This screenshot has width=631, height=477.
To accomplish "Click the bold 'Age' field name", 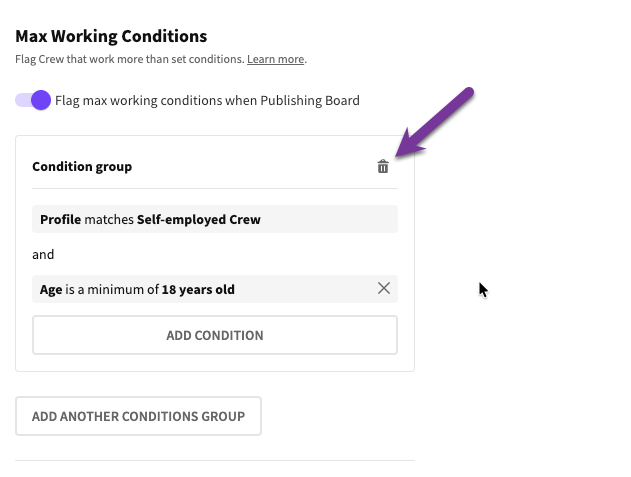I will coord(51,290).
